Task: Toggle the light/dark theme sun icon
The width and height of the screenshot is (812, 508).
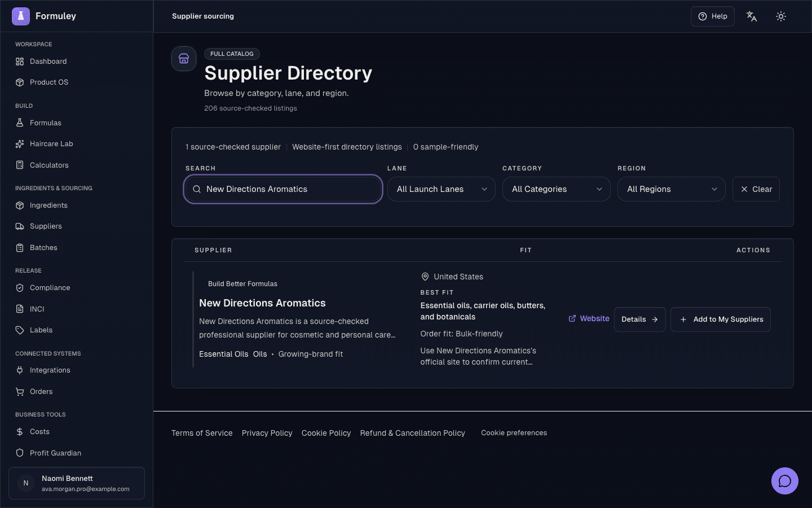Action: (x=781, y=16)
